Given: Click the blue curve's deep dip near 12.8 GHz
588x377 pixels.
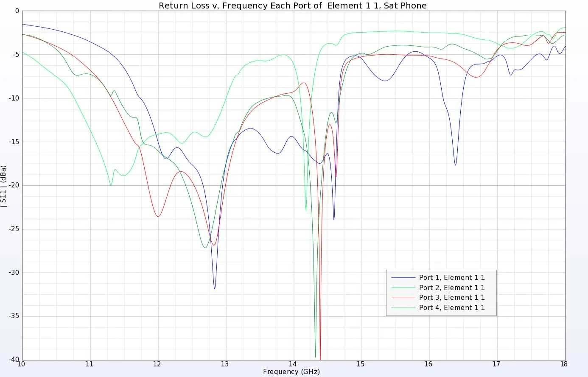Looking at the screenshot, I should click(215, 288).
